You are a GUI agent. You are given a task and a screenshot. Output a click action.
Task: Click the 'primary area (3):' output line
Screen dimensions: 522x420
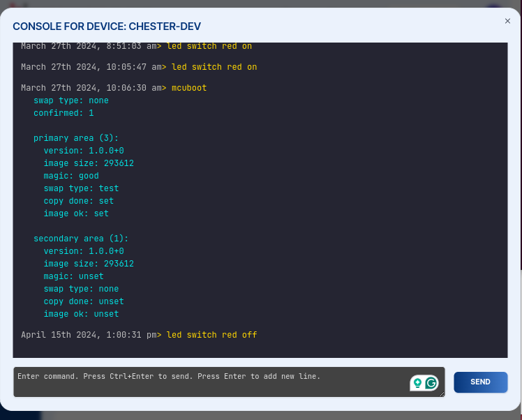[x=76, y=138]
